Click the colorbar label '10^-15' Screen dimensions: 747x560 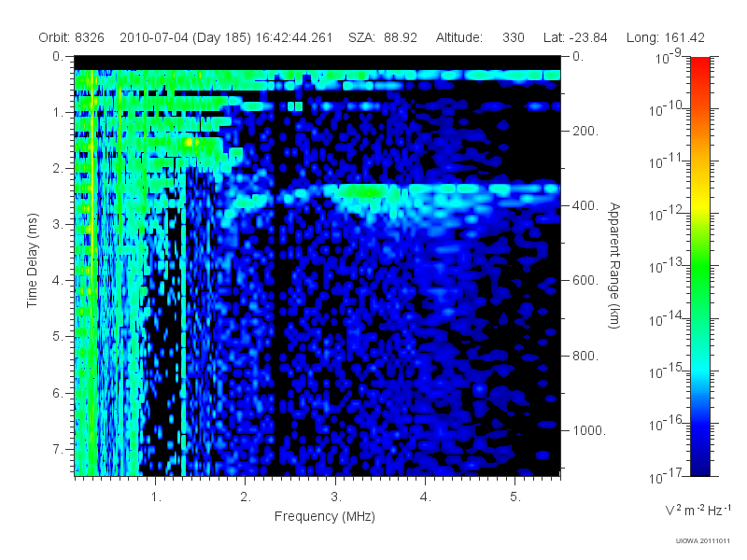pyautogui.click(x=667, y=371)
